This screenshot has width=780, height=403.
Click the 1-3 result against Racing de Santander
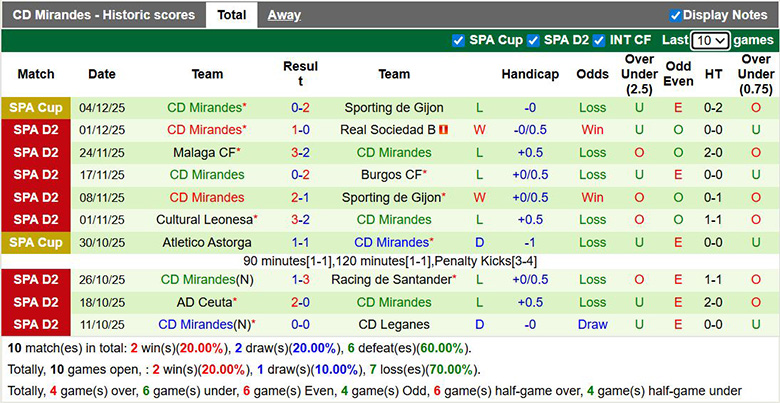point(300,280)
